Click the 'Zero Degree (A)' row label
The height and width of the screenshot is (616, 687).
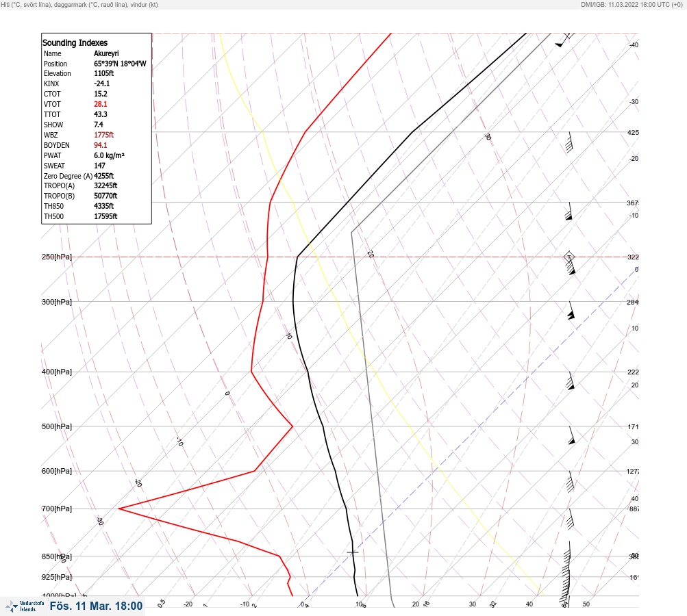click(68, 176)
